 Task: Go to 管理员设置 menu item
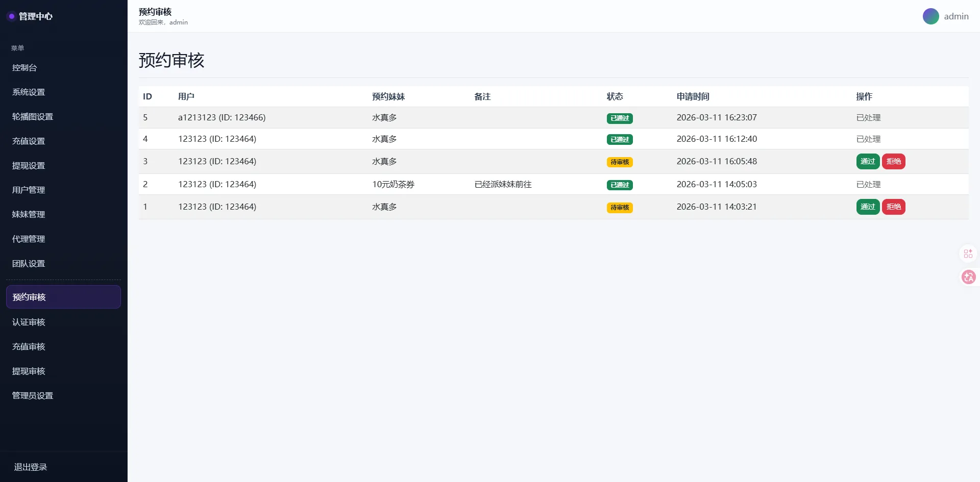tap(33, 396)
